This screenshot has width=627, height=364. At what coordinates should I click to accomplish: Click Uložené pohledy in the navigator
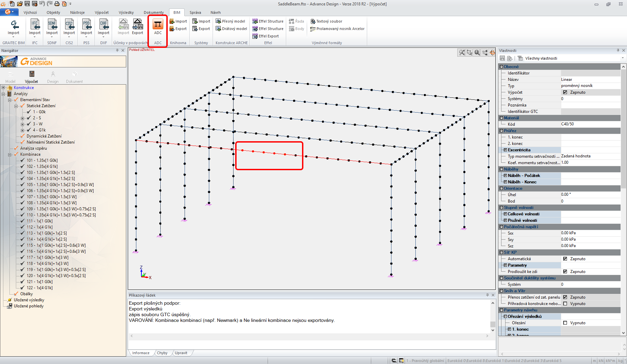[29, 306]
